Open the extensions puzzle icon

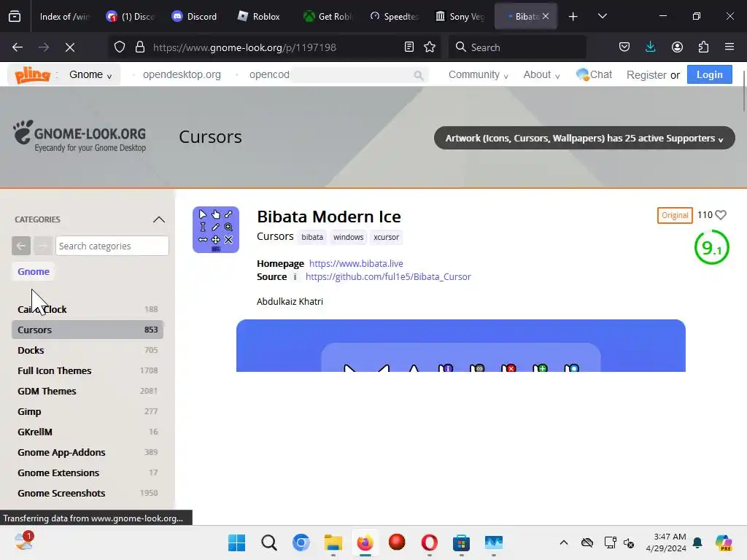click(x=703, y=47)
